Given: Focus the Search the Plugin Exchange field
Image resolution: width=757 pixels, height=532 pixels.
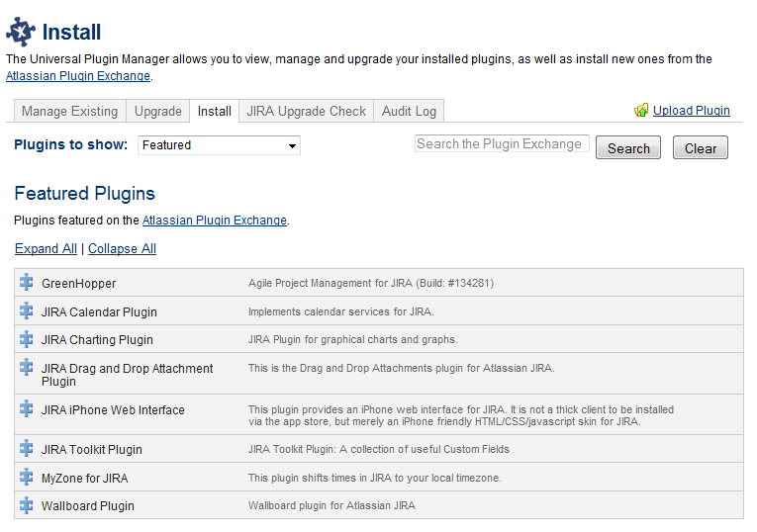Looking at the screenshot, I should [x=502, y=143].
